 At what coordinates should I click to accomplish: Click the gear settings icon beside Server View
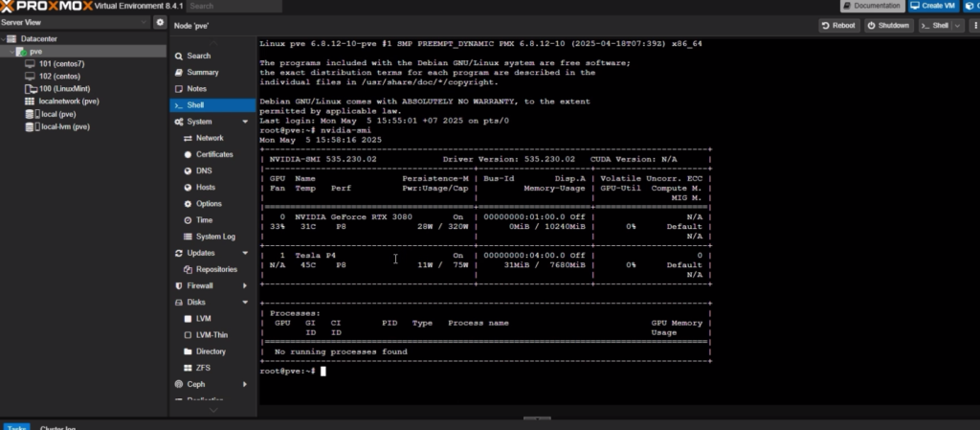[160, 22]
